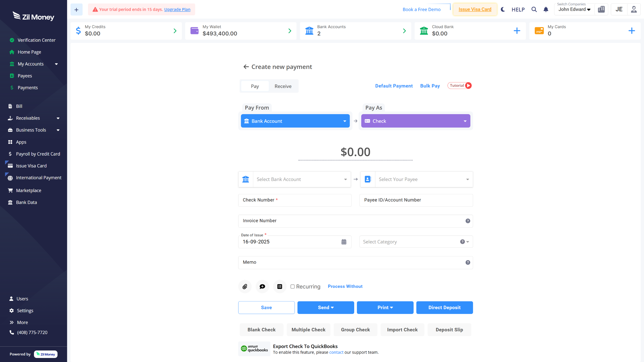This screenshot has width=644, height=362.
Task: Click the company buildings icon in header
Action: [x=601, y=10]
